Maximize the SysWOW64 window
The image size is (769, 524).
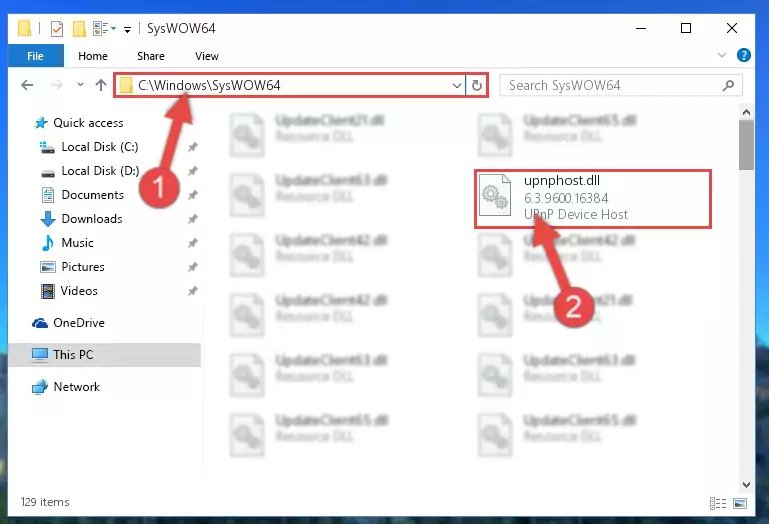tap(686, 28)
